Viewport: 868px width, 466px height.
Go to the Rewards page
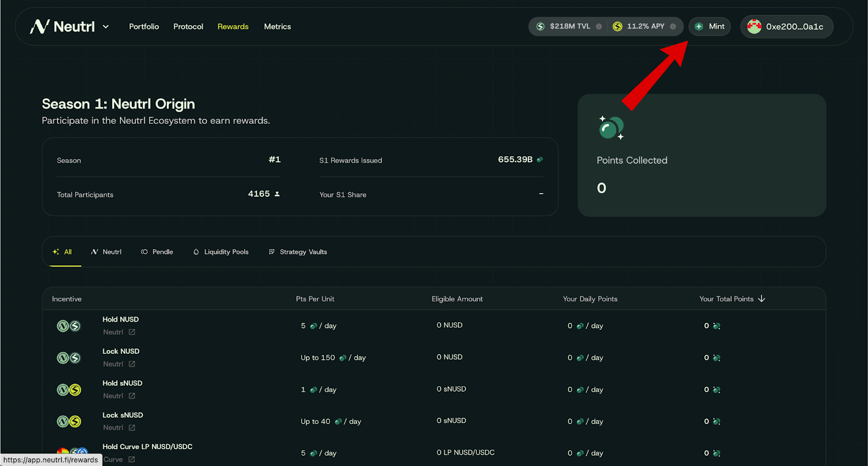pos(233,27)
